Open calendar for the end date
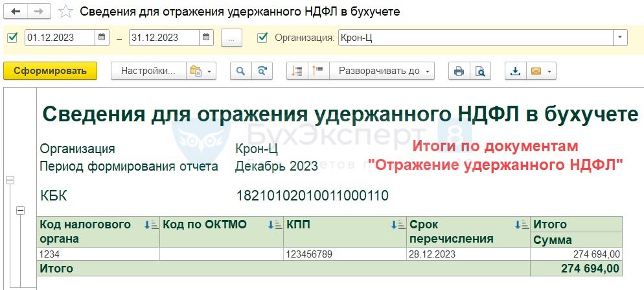Image resolution: width=644 pixels, height=290 pixels. click(206, 38)
